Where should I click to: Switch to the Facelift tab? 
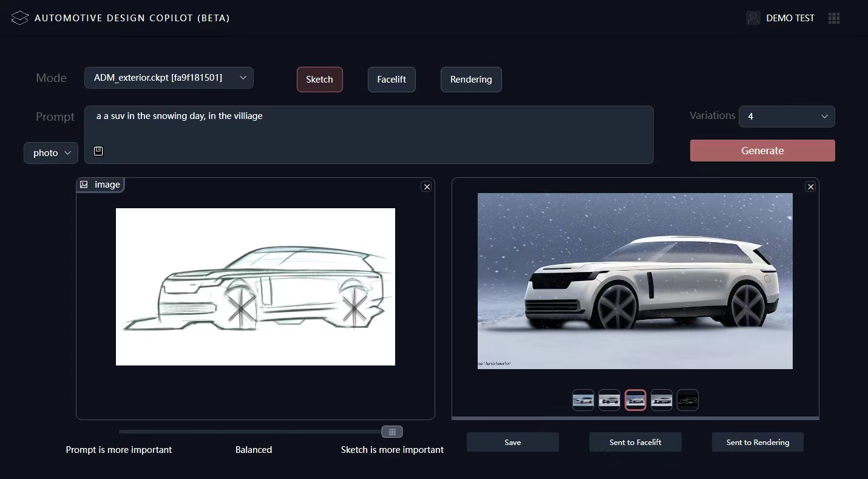(392, 80)
